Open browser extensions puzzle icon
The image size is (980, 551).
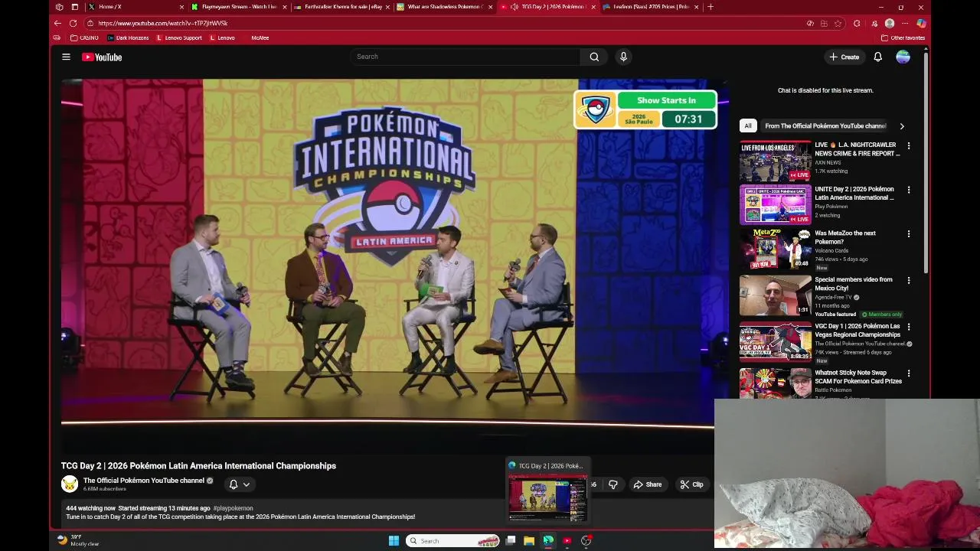tap(857, 23)
